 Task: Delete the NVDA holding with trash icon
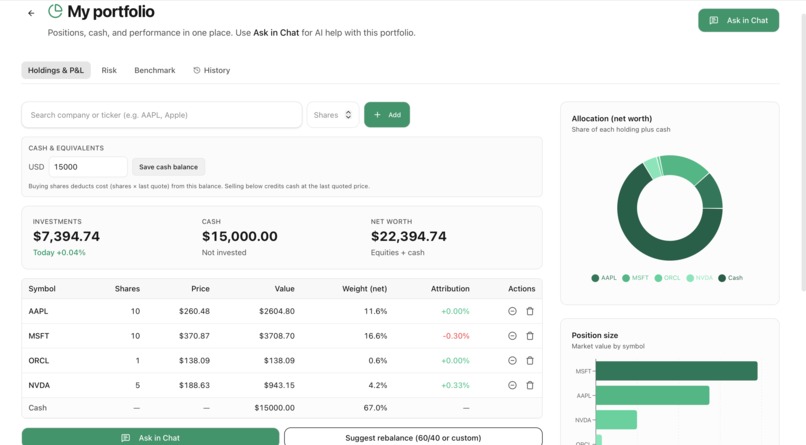530,385
